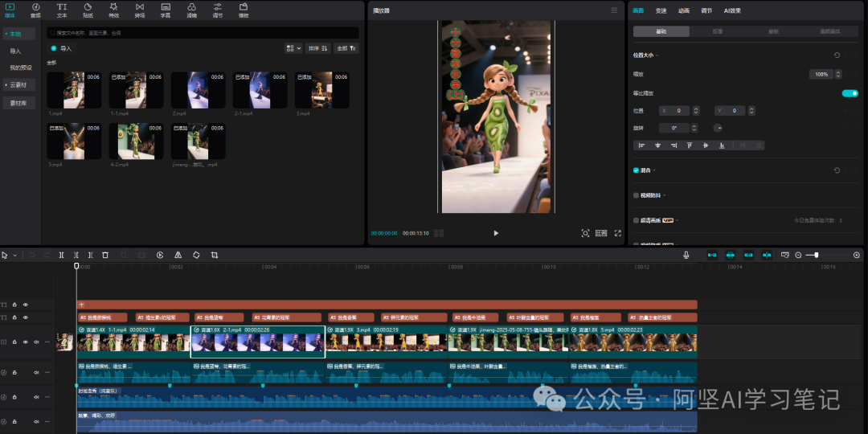This screenshot has width=868, height=434.
Task: Toggle the main track magnet icon
Action: point(712,256)
